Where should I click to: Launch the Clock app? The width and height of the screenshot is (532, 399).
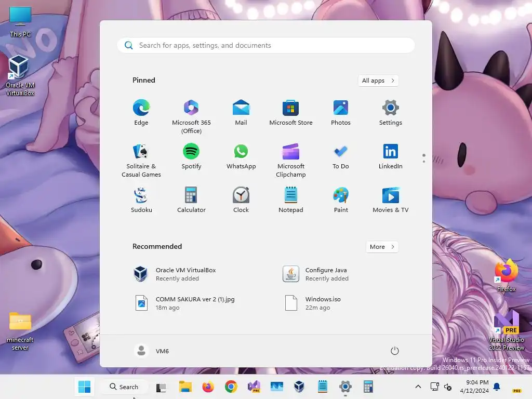tap(241, 200)
